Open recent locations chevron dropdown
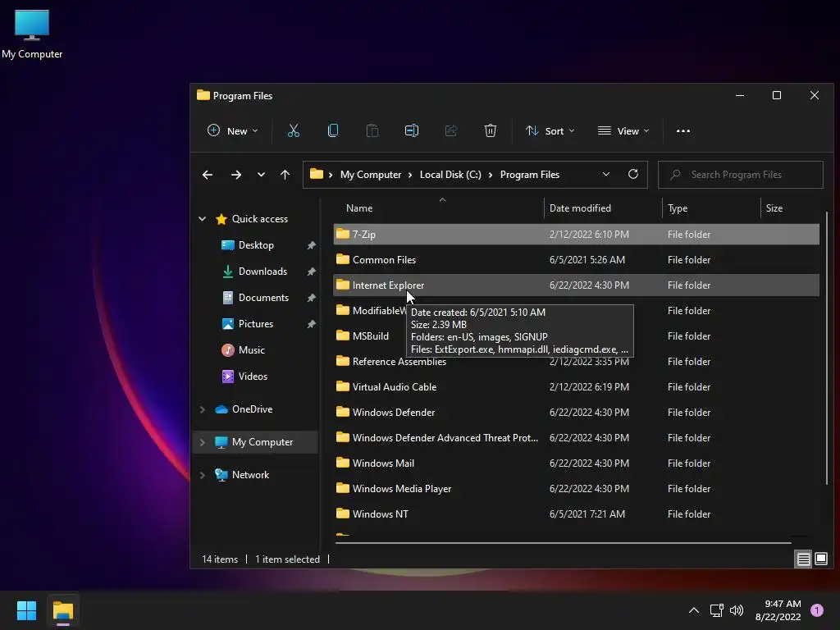 coord(261,175)
